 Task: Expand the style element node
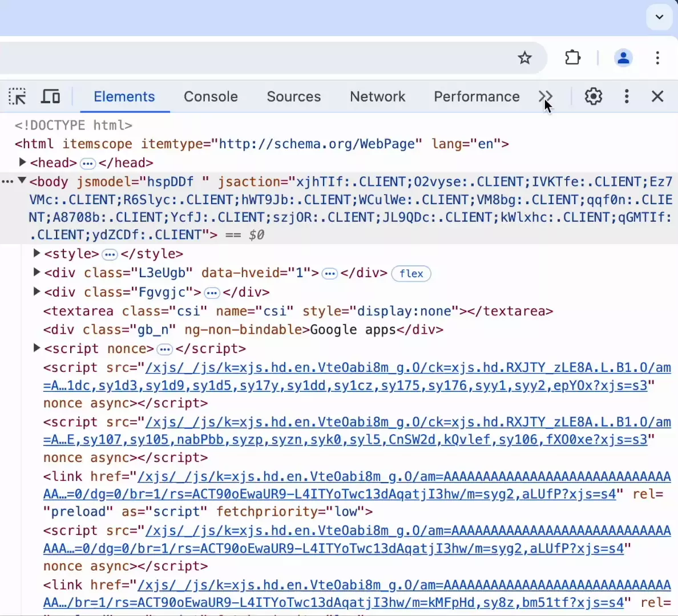(37, 254)
